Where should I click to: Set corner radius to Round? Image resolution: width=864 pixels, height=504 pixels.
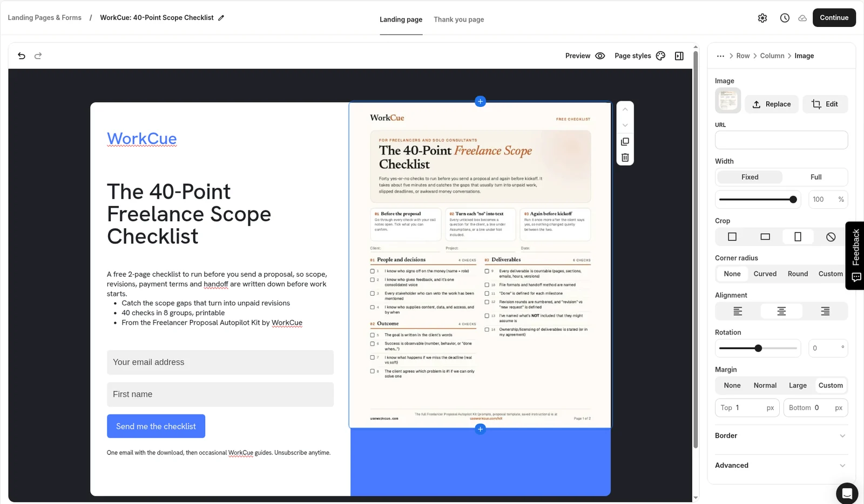[x=798, y=274]
